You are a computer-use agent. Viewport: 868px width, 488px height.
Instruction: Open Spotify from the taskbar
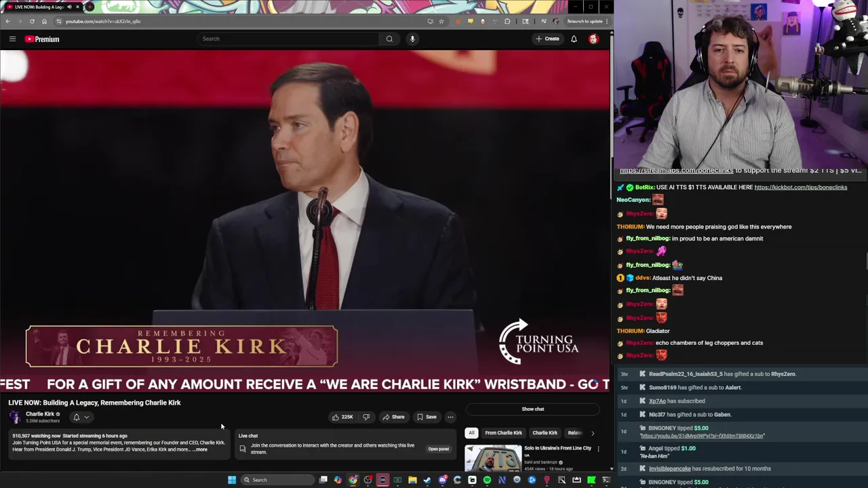pos(487,480)
